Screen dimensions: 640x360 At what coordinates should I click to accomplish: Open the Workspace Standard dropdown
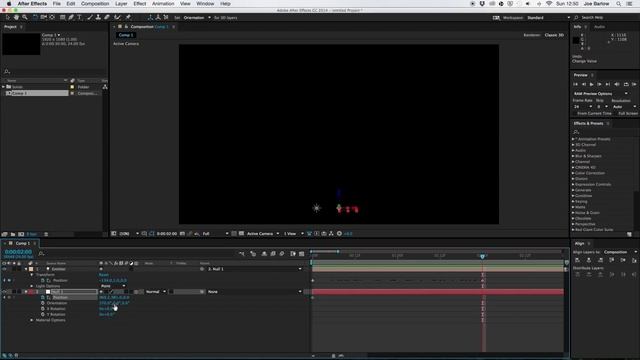tap(548, 18)
